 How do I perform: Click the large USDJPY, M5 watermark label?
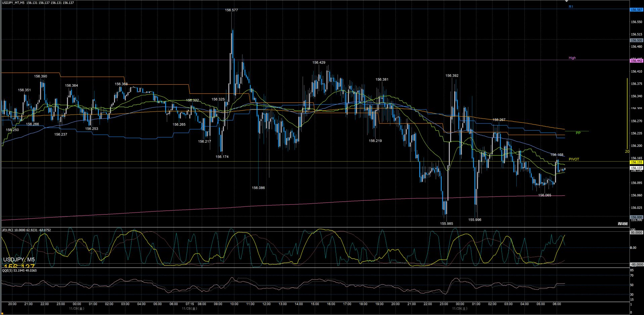[x=19, y=260]
